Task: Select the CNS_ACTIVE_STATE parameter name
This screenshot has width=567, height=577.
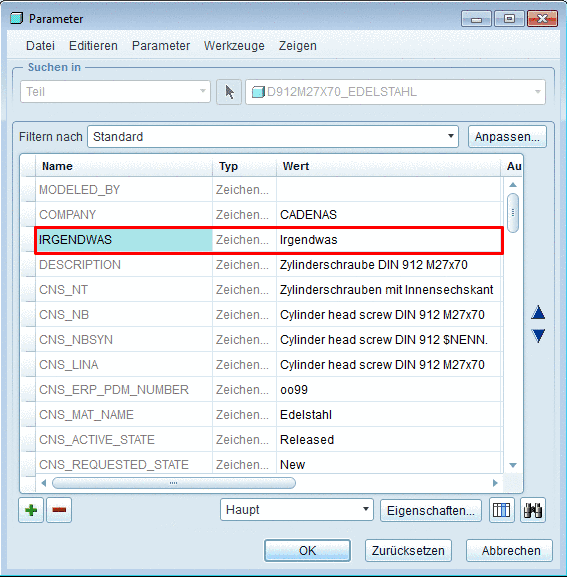Action: click(x=97, y=440)
